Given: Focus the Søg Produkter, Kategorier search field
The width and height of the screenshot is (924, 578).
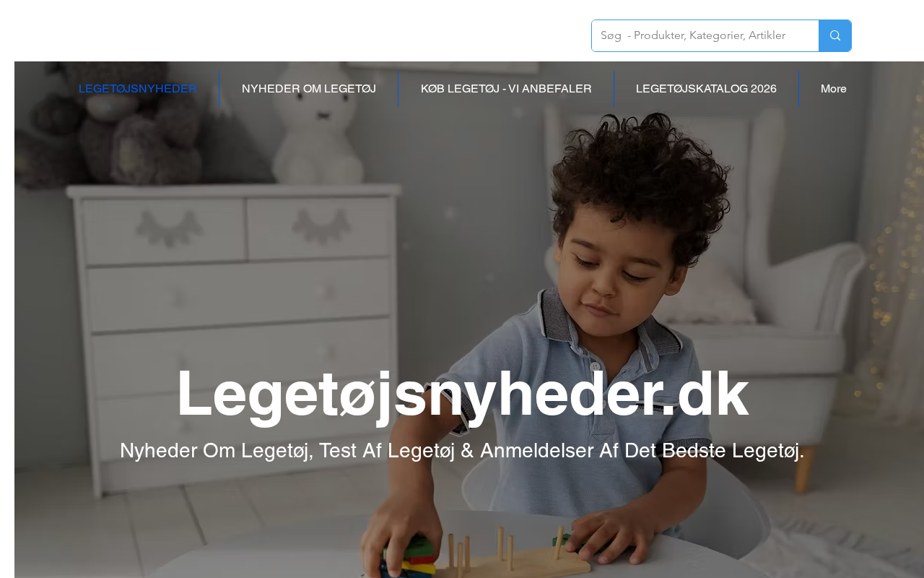Looking at the screenshot, I should coord(705,35).
